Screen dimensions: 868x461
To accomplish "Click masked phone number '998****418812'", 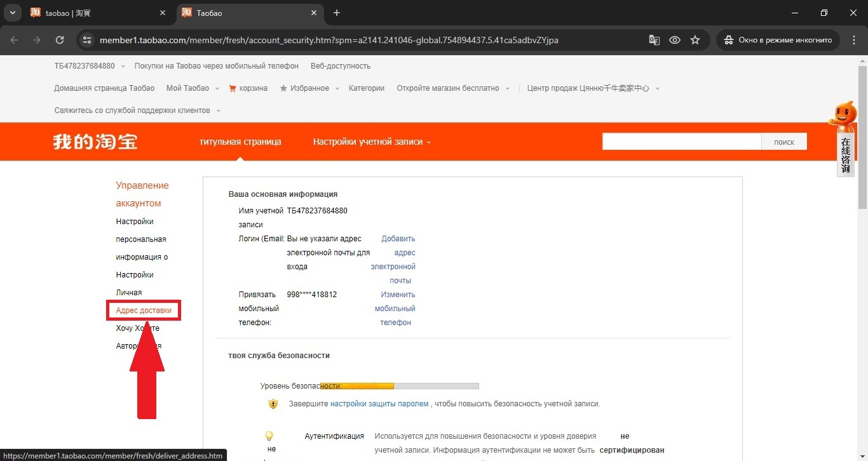I will coord(312,295).
